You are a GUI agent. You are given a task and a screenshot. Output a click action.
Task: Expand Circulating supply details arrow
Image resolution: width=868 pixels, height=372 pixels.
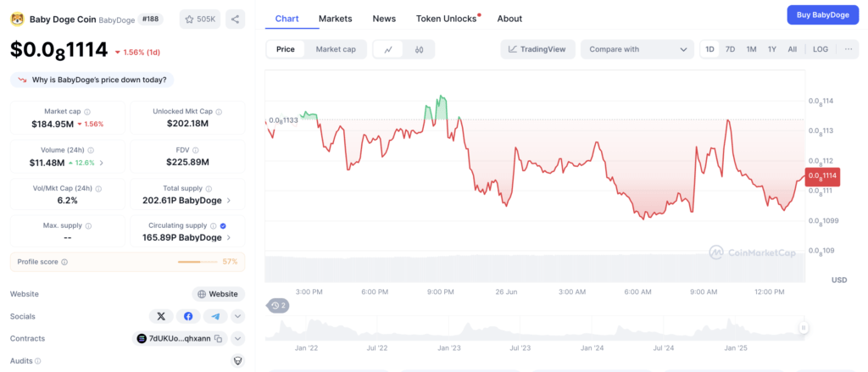pos(229,238)
